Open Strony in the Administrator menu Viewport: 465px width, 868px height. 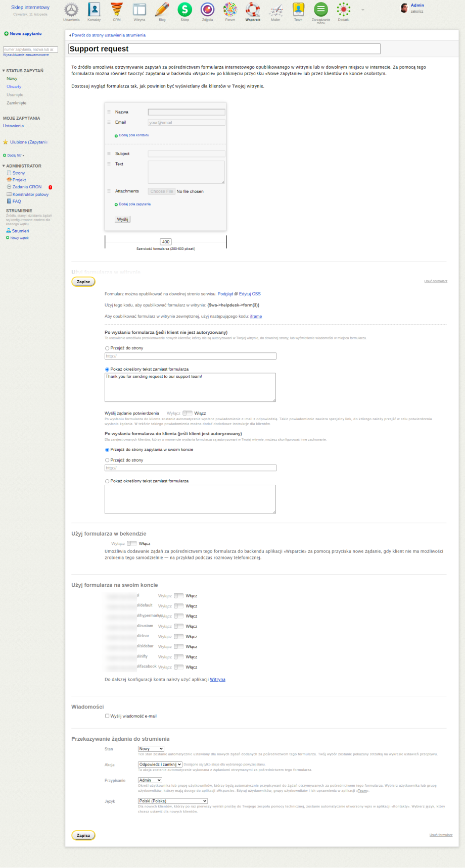click(x=19, y=173)
